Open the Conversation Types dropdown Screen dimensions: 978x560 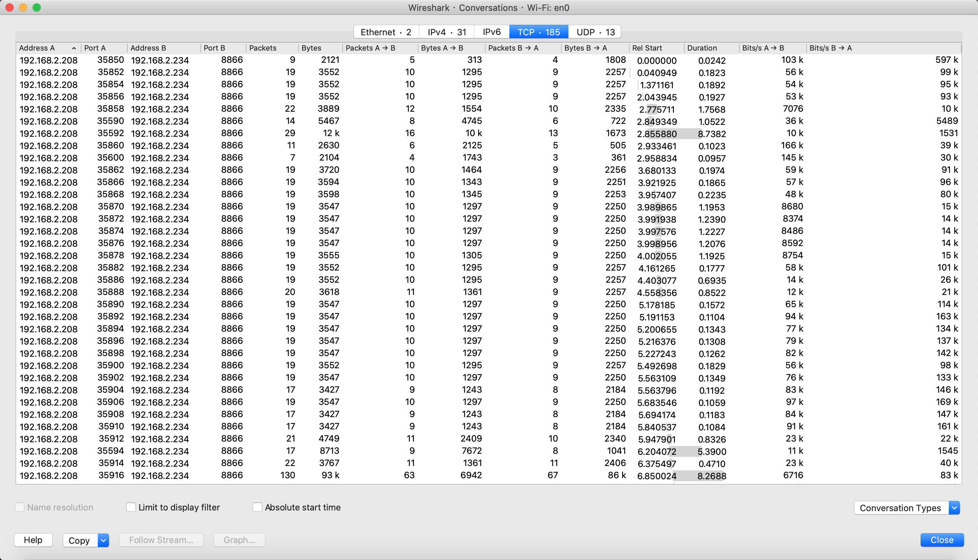[x=906, y=508]
